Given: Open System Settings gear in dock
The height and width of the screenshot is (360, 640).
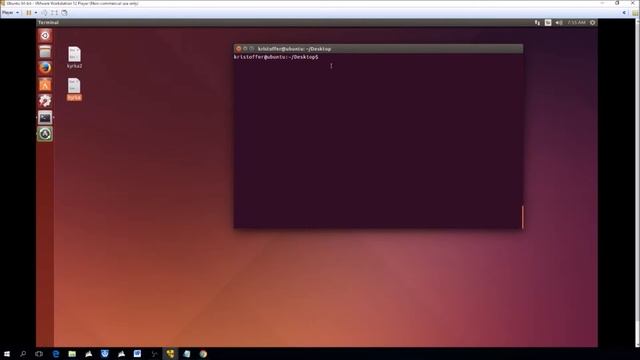Looking at the screenshot, I should pyautogui.click(x=45, y=101).
